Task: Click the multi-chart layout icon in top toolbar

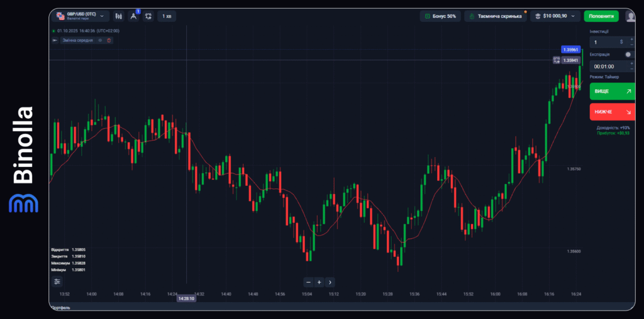Action: pos(148,16)
